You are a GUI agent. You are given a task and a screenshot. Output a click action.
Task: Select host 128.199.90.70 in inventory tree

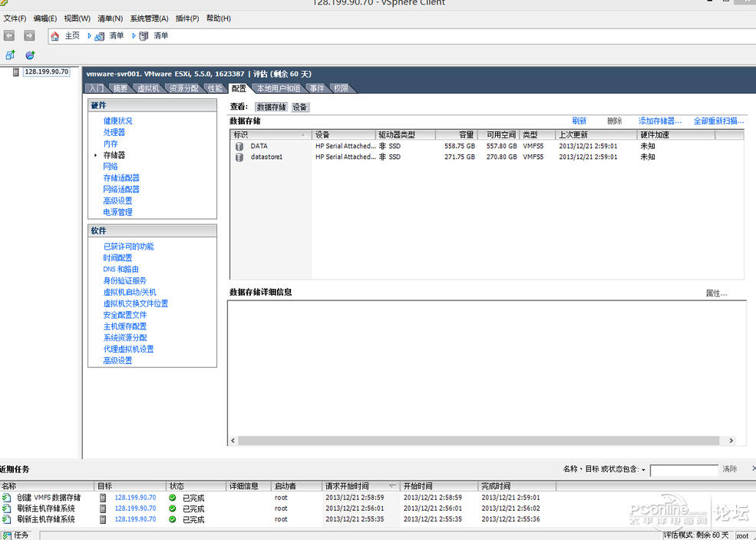point(46,72)
